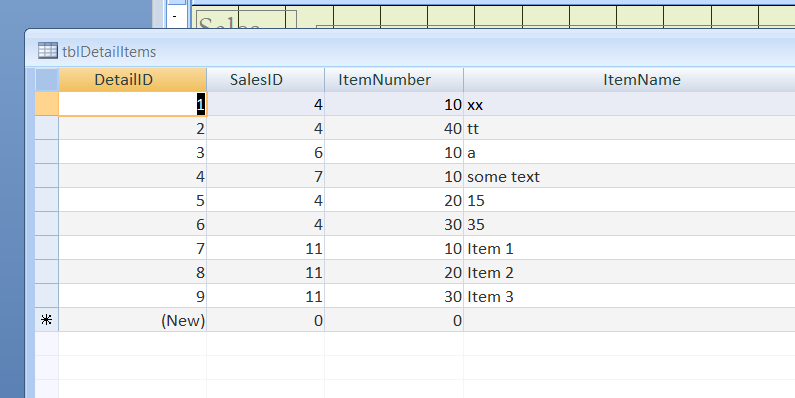This screenshot has height=398, width=795.
Task: Click the ItemName cell '35'
Action: pyautogui.click(x=629, y=224)
